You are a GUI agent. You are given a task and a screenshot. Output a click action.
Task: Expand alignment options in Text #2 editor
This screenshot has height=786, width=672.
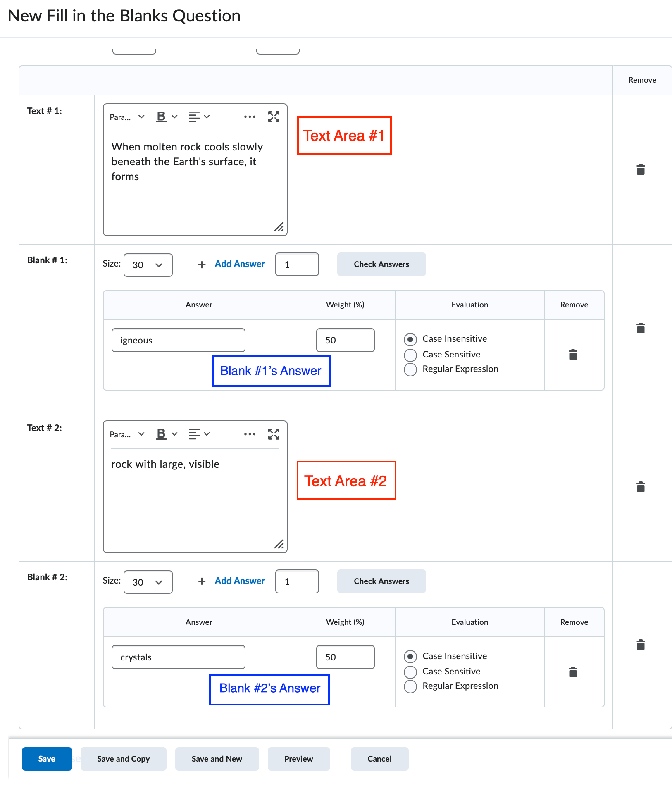coord(199,434)
